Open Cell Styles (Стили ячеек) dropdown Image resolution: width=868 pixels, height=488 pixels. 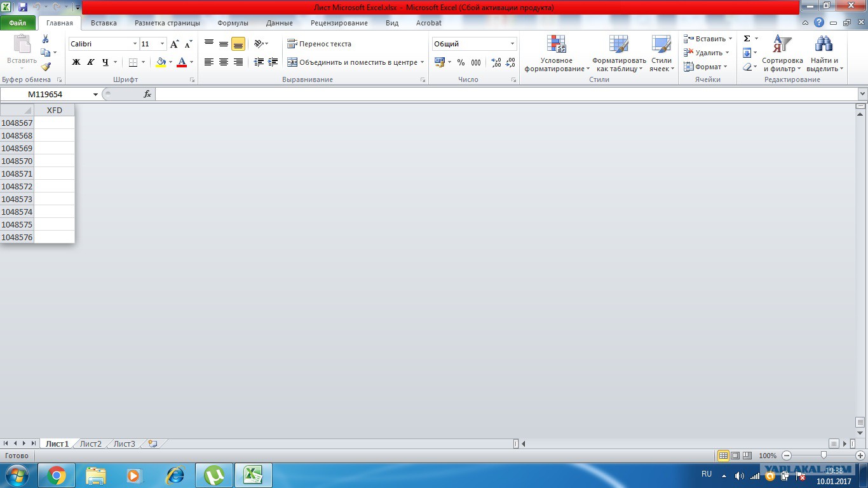coord(661,53)
